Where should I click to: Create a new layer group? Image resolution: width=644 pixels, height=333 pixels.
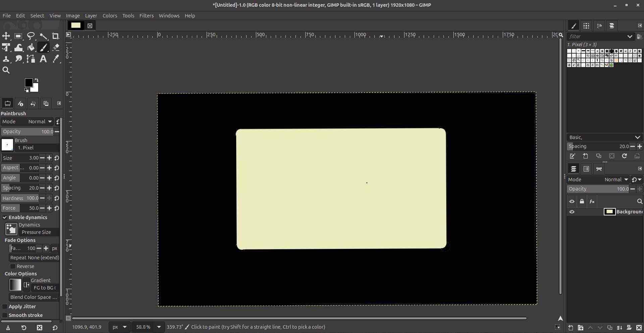pyautogui.click(x=580, y=328)
